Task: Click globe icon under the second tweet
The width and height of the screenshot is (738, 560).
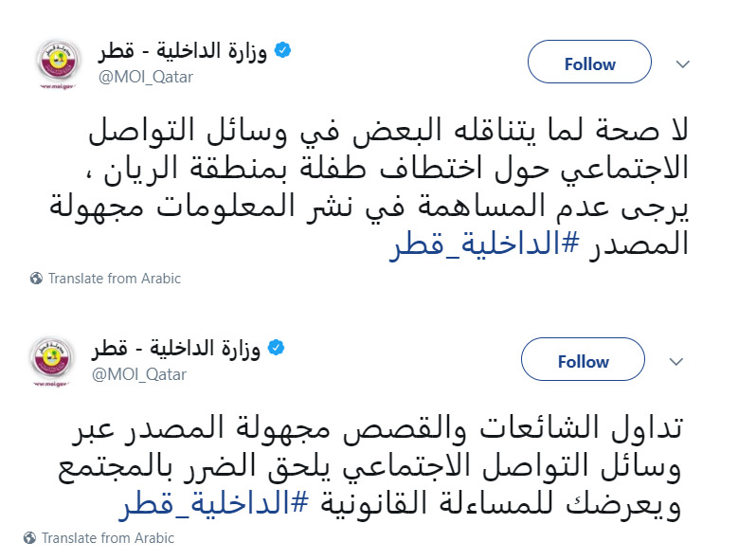Action: [x=30, y=538]
